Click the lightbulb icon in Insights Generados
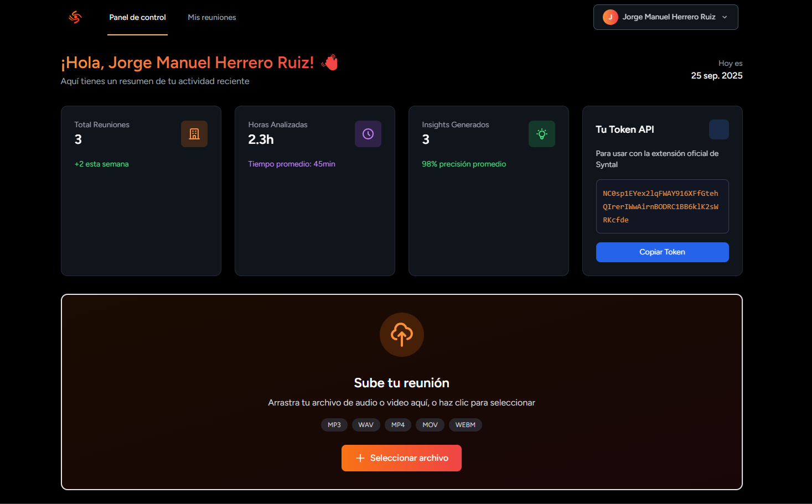This screenshot has width=812, height=504. 542,134
